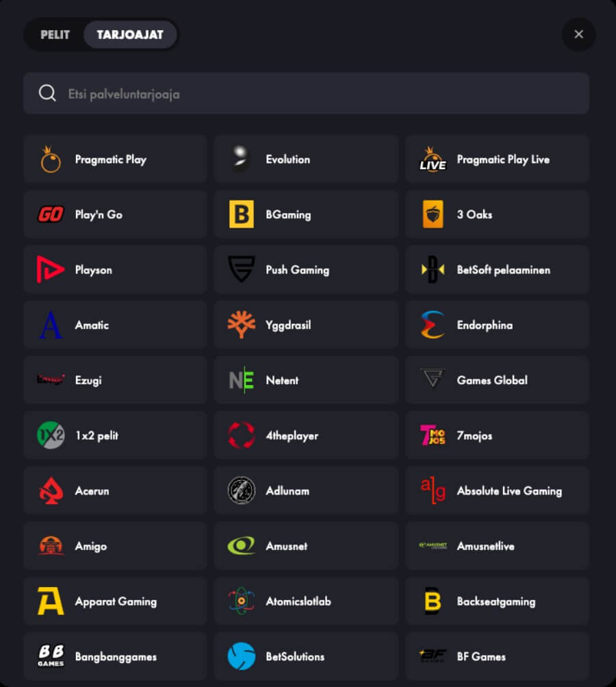This screenshot has height=687, width=616.
Task: Click the blue Amatic A logo
Action: click(x=51, y=325)
